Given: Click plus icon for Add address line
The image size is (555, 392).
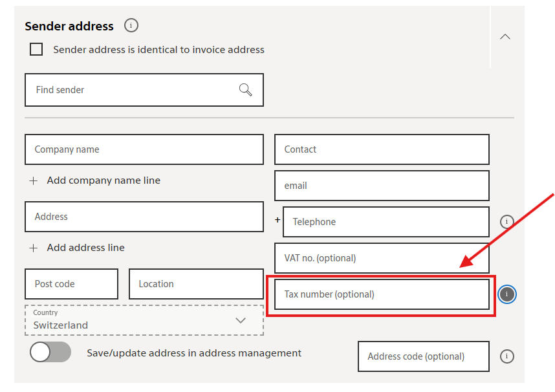Looking at the screenshot, I should 34,248.
